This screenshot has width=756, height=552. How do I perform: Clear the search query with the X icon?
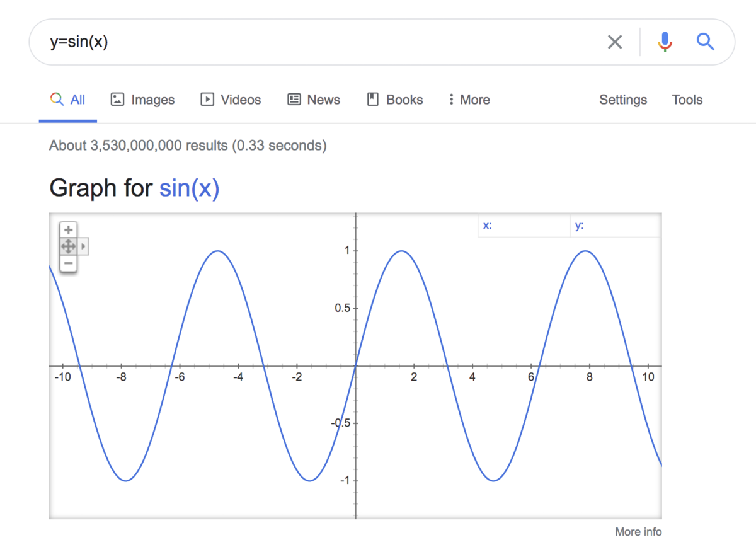tap(615, 42)
